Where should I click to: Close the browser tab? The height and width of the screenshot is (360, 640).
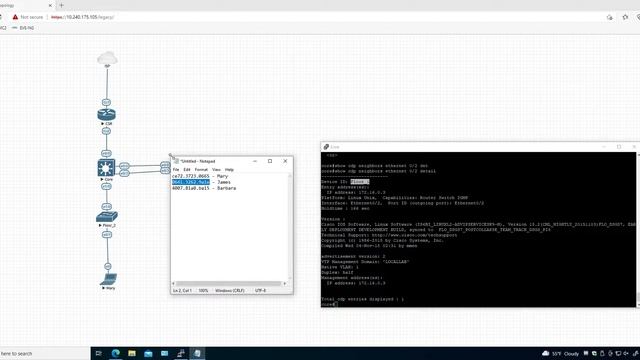(50, 5)
